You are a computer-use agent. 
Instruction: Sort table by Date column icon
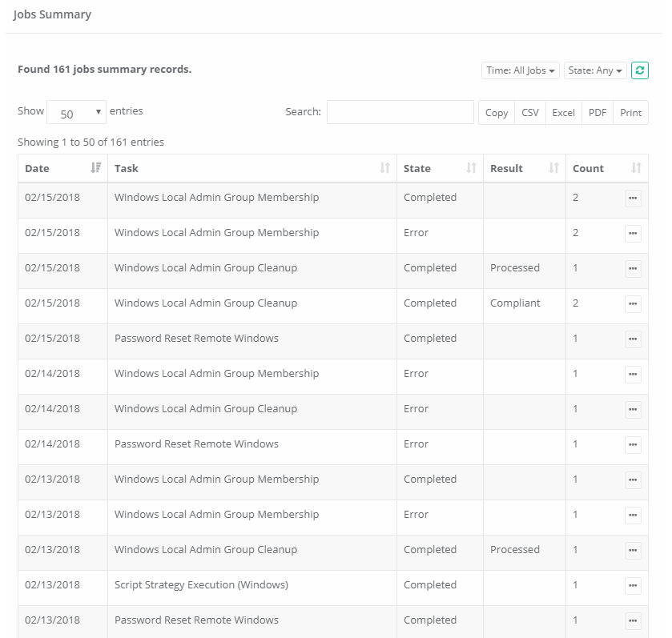[96, 168]
